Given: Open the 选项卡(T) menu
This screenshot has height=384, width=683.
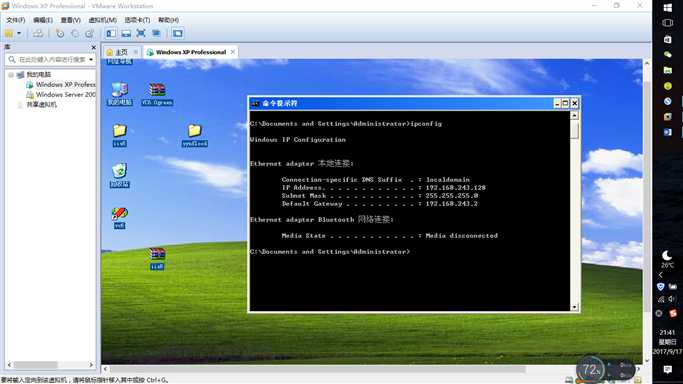Looking at the screenshot, I should point(137,20).
